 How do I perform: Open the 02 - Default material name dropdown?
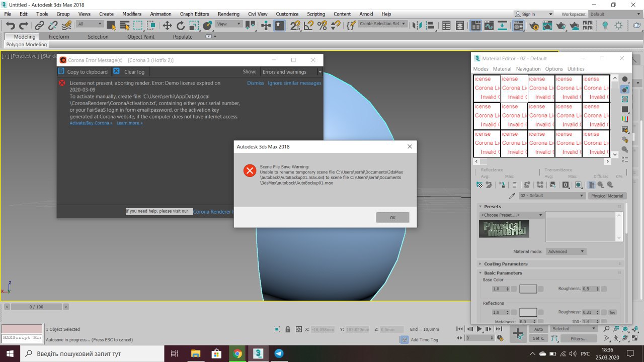pyautogui.click(x=552, y=196)
